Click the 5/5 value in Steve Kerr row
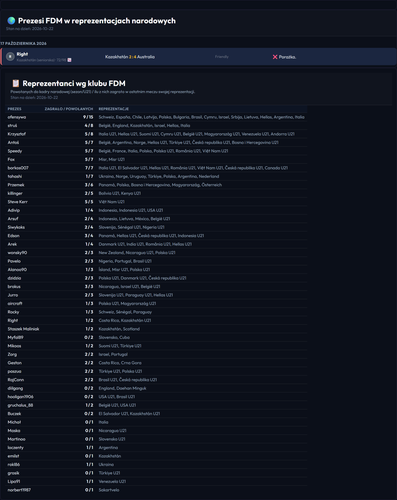The image size is (397, 500). (x=89, y=202)
